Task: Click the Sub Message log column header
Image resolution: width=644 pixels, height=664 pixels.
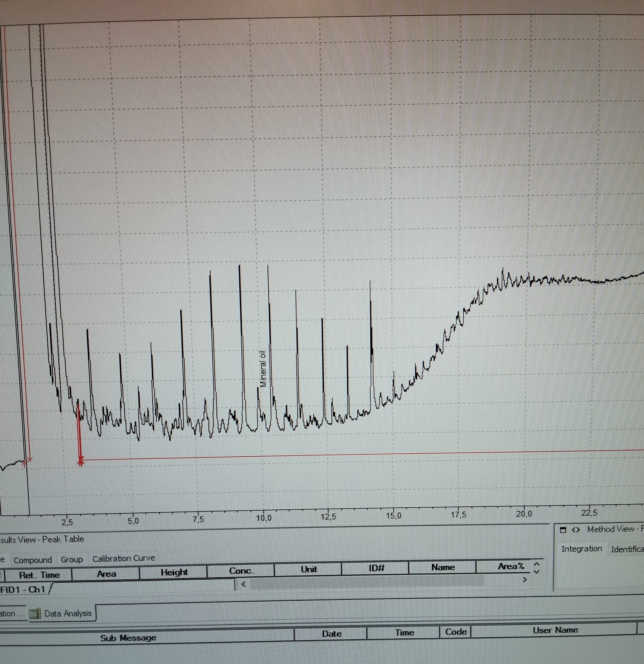Action: pyautogui.click(x=128, y=638)
